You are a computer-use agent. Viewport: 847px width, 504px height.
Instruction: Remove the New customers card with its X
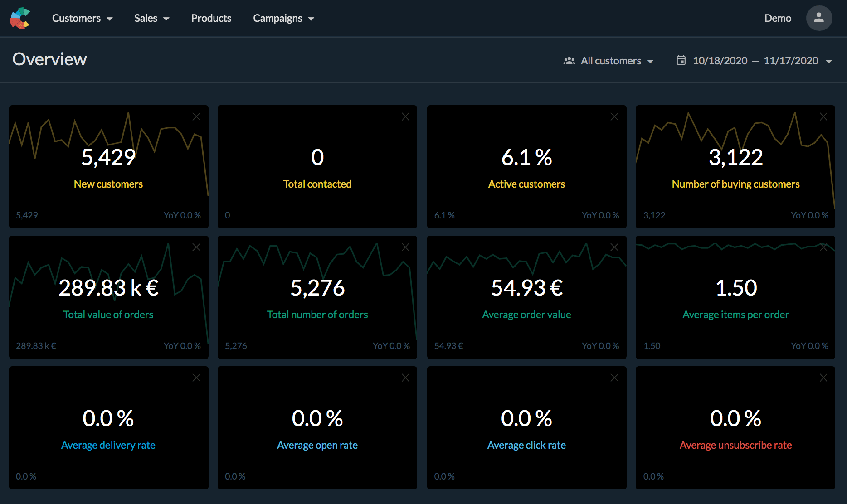coord(196,117)
